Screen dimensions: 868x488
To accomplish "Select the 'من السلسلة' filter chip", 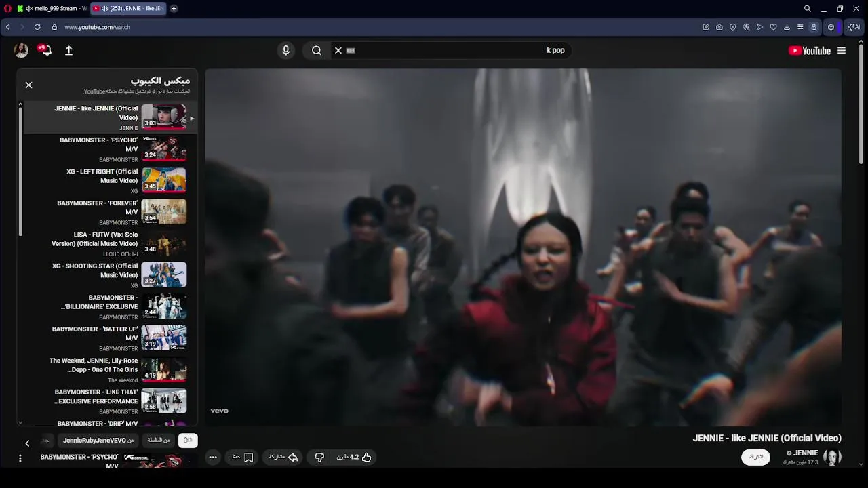I will pos(159,441).
